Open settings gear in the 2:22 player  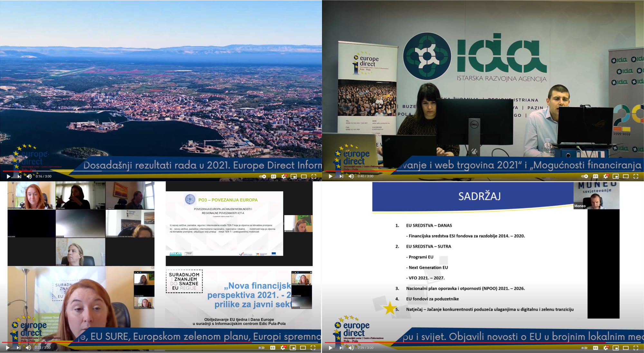[x=283, y=348]
